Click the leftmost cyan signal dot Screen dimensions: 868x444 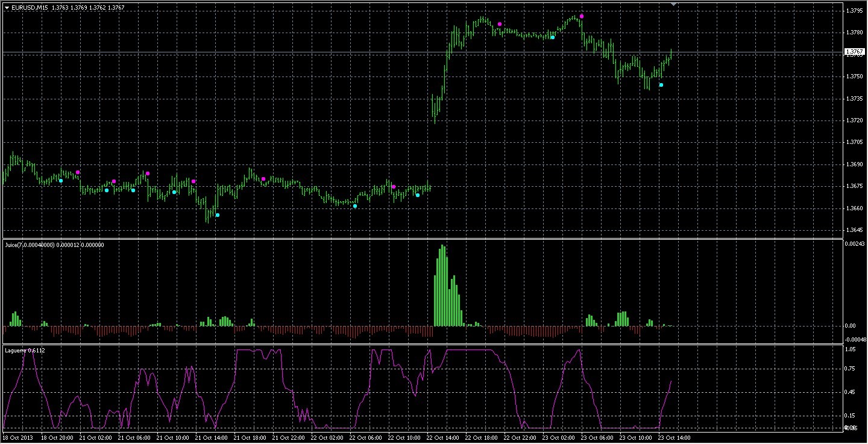(x=61, y=181)
